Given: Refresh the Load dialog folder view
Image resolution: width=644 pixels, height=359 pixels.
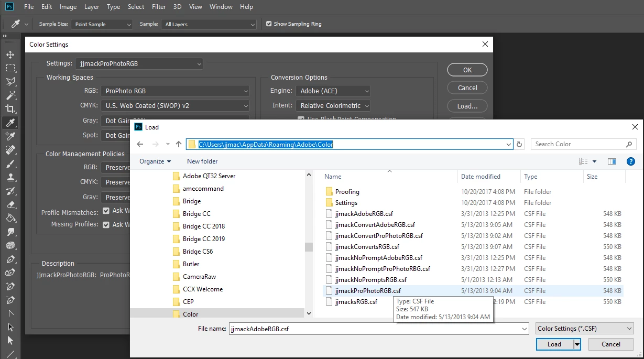Looking at the screenshot, I should [x=519, y=144].
